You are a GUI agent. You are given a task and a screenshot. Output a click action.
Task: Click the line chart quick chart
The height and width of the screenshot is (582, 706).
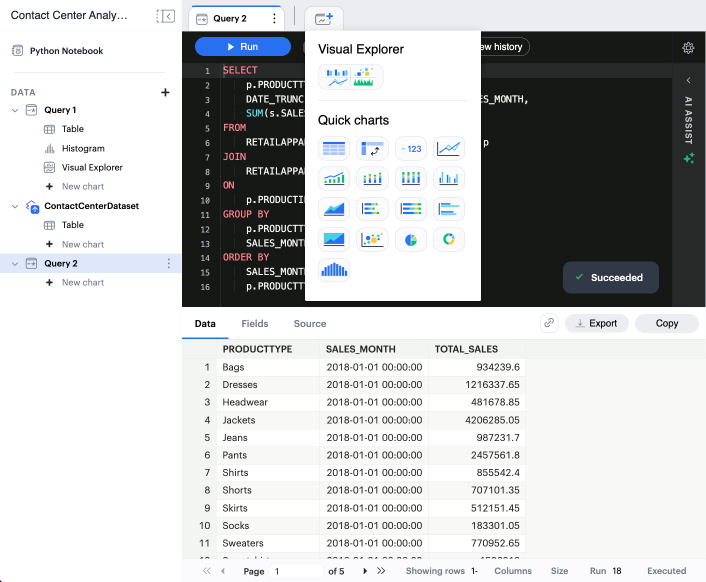[450, 149]
